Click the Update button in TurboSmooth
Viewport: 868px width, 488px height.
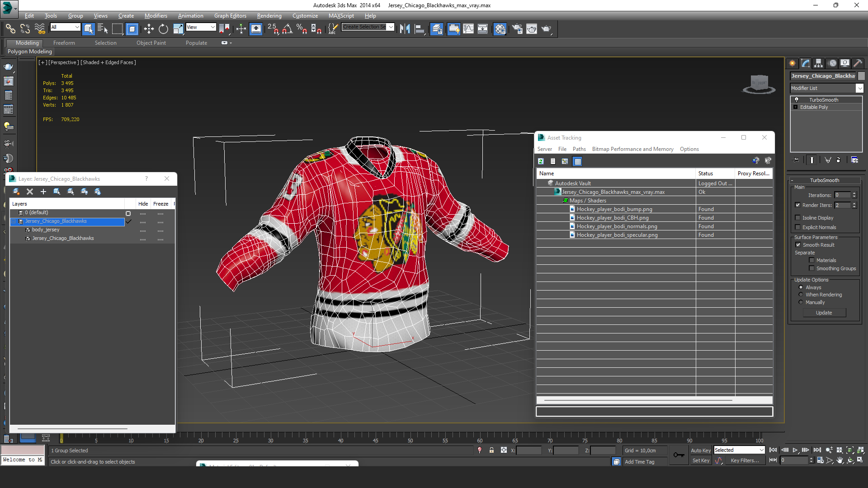pos(824,313)
